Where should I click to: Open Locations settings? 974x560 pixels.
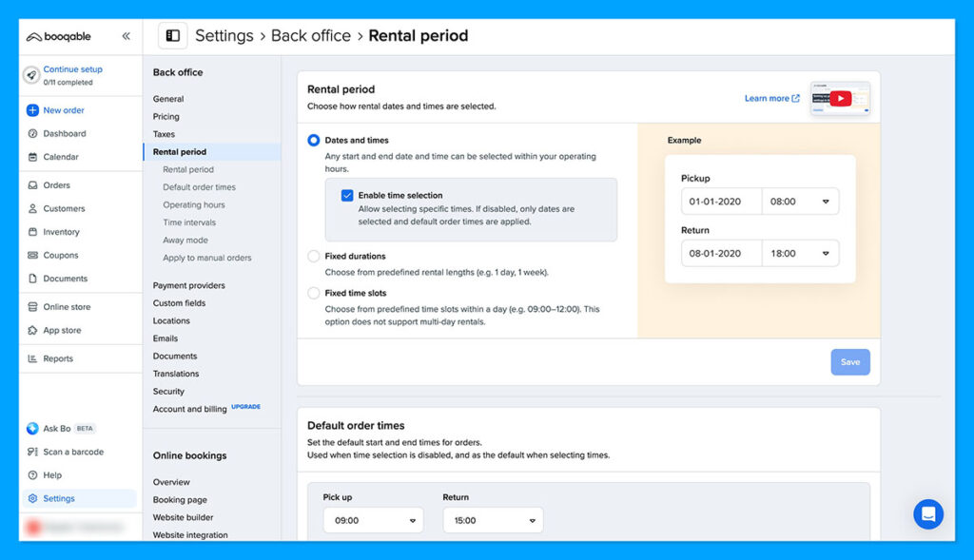point(171,321)
